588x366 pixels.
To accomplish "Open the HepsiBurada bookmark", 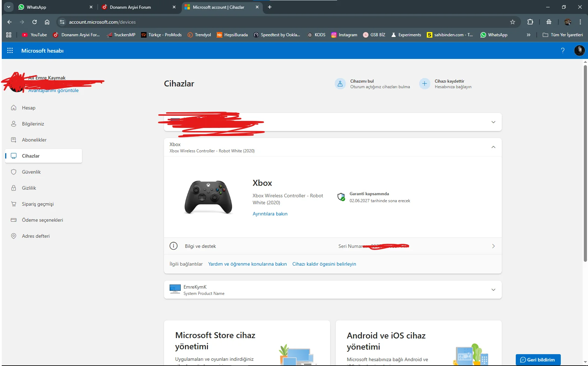I will (x=232, y=35).
